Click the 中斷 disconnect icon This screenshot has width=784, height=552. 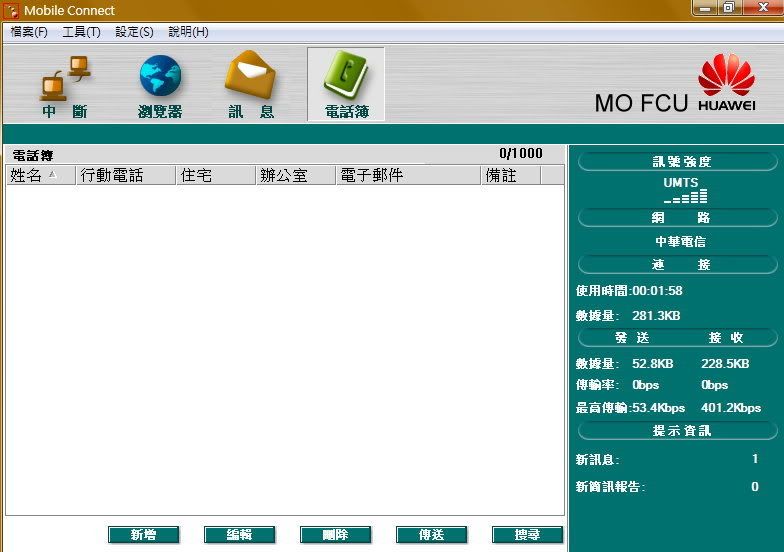(x=64, y=85)
